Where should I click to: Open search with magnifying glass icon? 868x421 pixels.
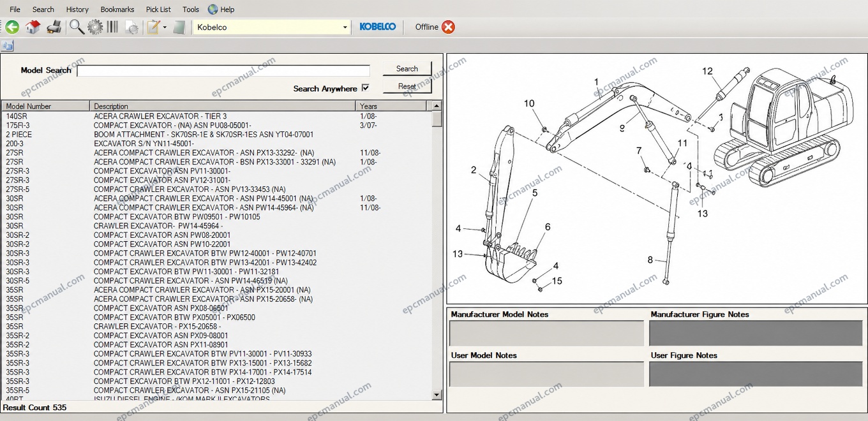coord(77,27)
